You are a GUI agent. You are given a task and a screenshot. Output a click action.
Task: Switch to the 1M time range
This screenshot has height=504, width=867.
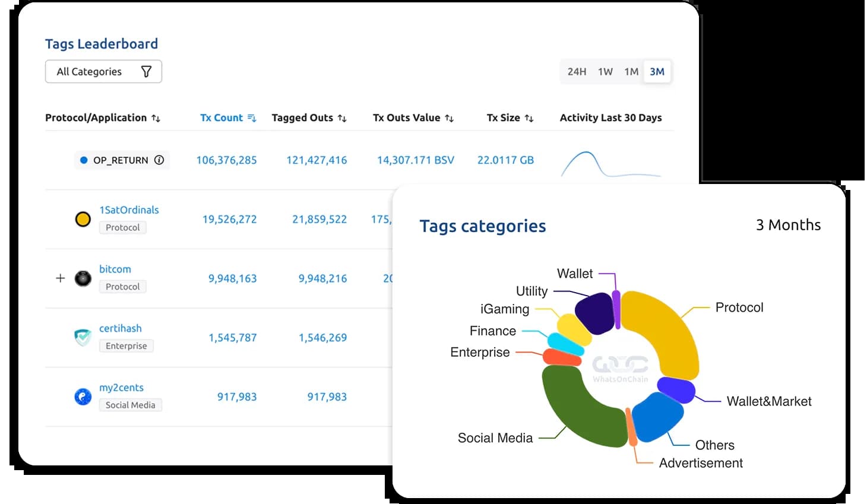coord(631,71)
